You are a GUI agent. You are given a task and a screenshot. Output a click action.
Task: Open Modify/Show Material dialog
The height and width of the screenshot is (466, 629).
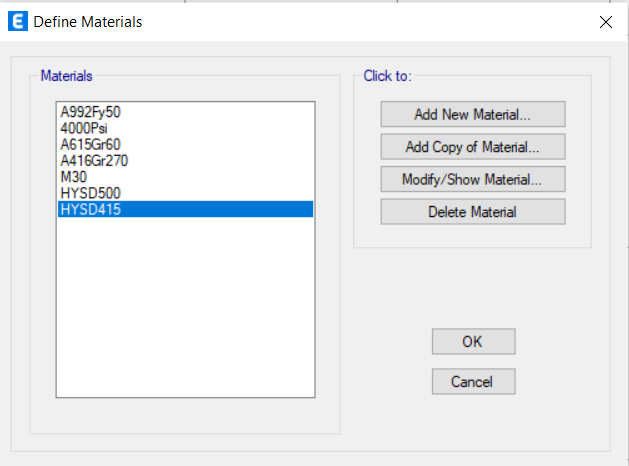coord(473,179)
